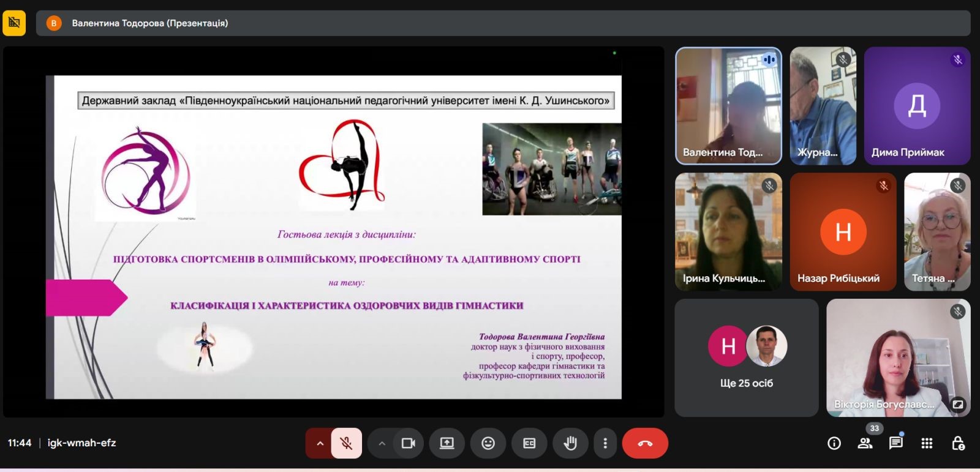This screenshot has width=980, height=472.
Task: Show the participants list
Action: [865, 443]
